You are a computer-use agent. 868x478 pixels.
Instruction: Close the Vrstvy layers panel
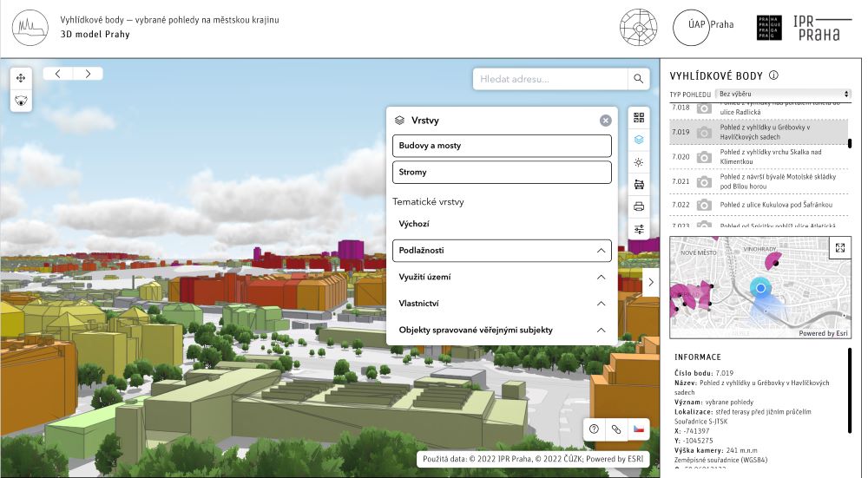pyautogui.click(x=606, y=121)
